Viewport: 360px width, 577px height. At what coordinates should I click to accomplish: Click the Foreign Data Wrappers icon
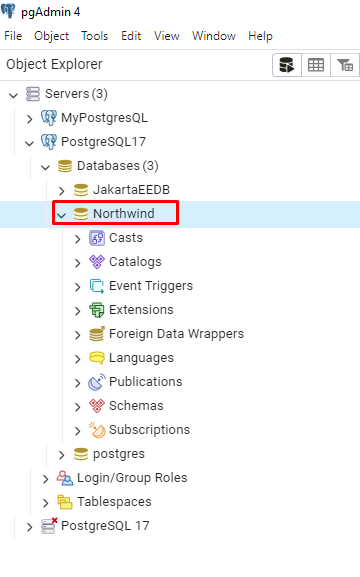[x=97, y=334]
